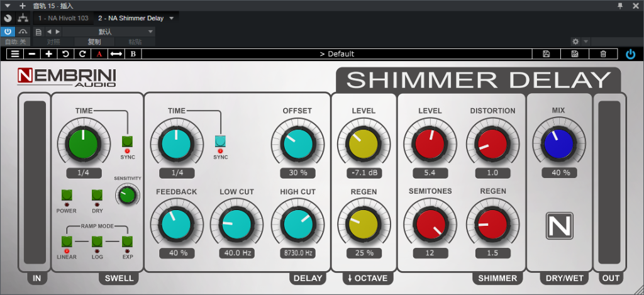Open the preset file page icon

coord(38,31)
